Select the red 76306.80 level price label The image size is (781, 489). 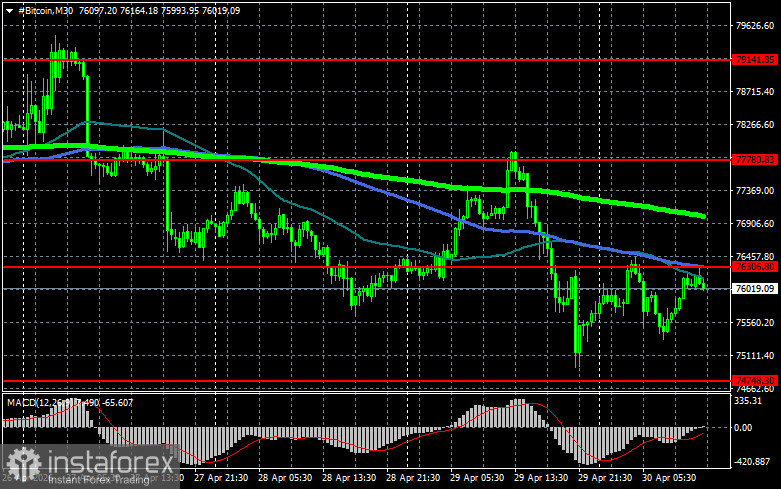pyautogui.click(x=755, y=267)
